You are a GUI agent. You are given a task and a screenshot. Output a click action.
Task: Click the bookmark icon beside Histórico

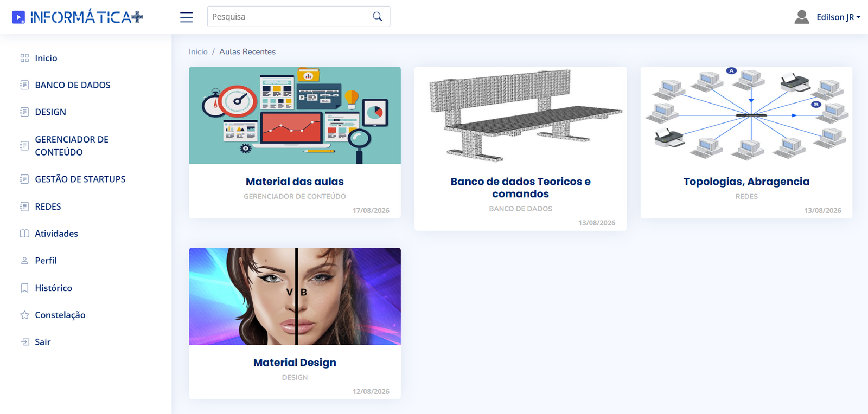point(24,288)
